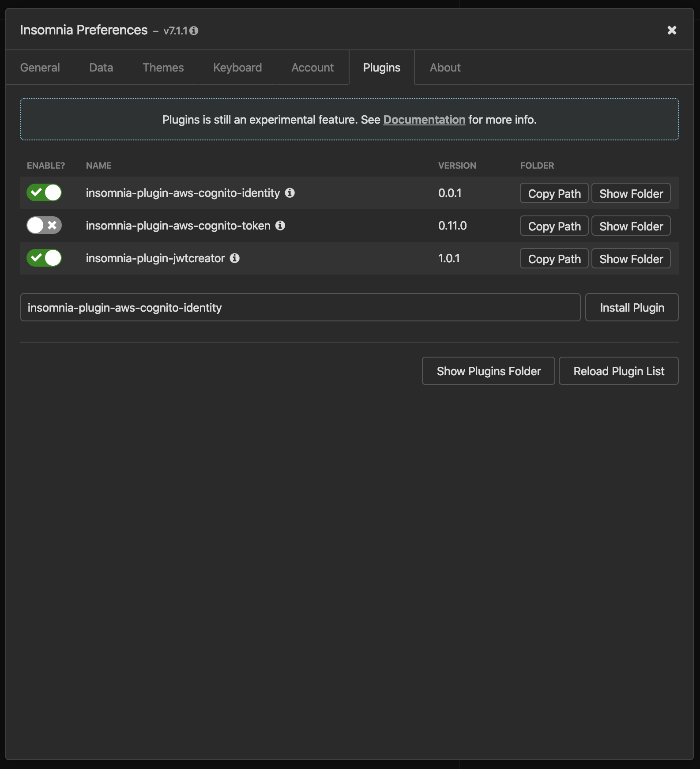Switch to the General tab
This screenshot has width=700, height=769.
40,68
